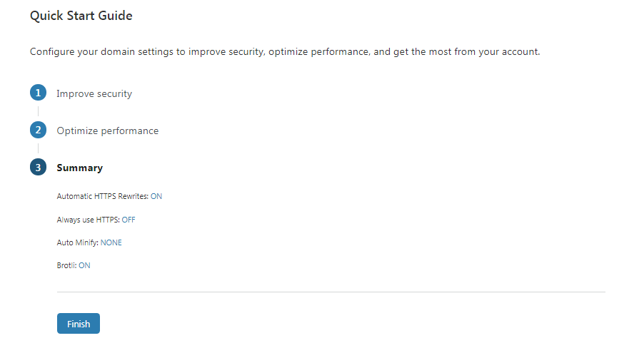This screenshot has height=353, width=644.
Task: Click the step 3 number circle
Action: point(38,168)
